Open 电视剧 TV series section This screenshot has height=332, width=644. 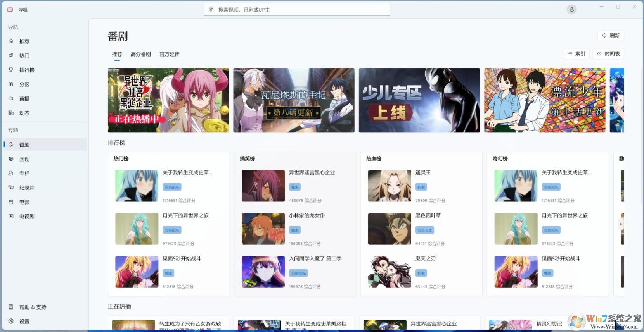pos(45,216)
